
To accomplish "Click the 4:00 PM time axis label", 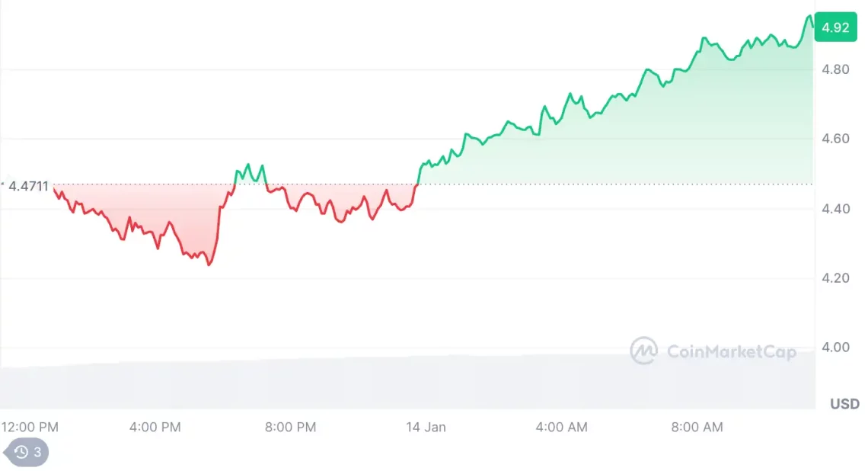I will click(x=155, y=427).
